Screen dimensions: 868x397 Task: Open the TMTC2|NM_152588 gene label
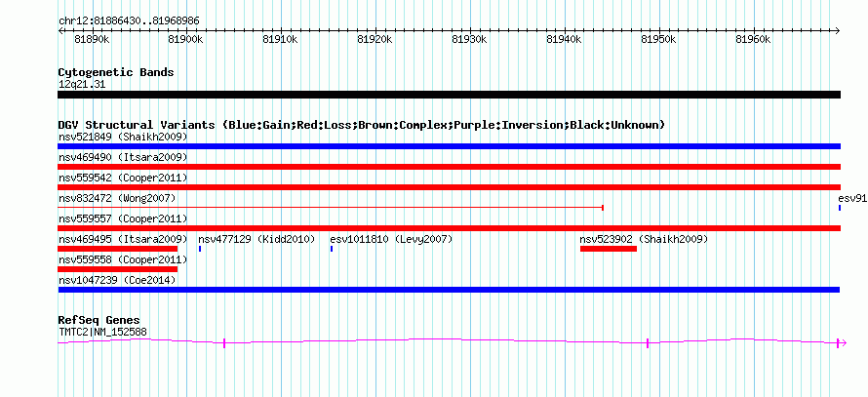pos(102,333)
